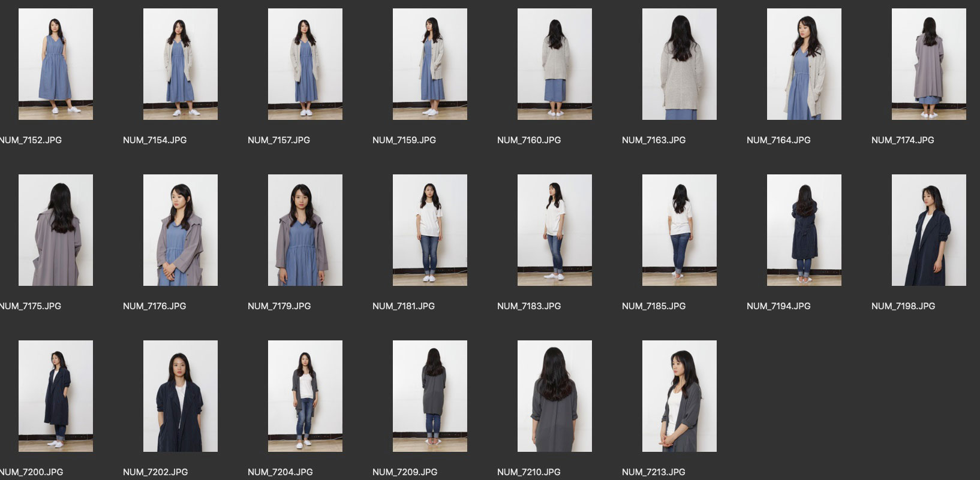980x480 pixels.
Task: Click the NUM_7209.JPG filename label
Action: 405,472
